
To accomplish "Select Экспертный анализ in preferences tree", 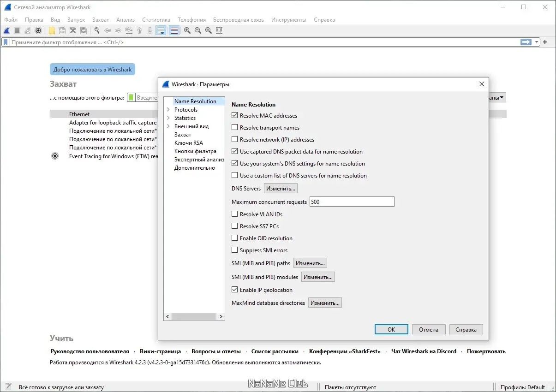I will [x=199, y=160].
